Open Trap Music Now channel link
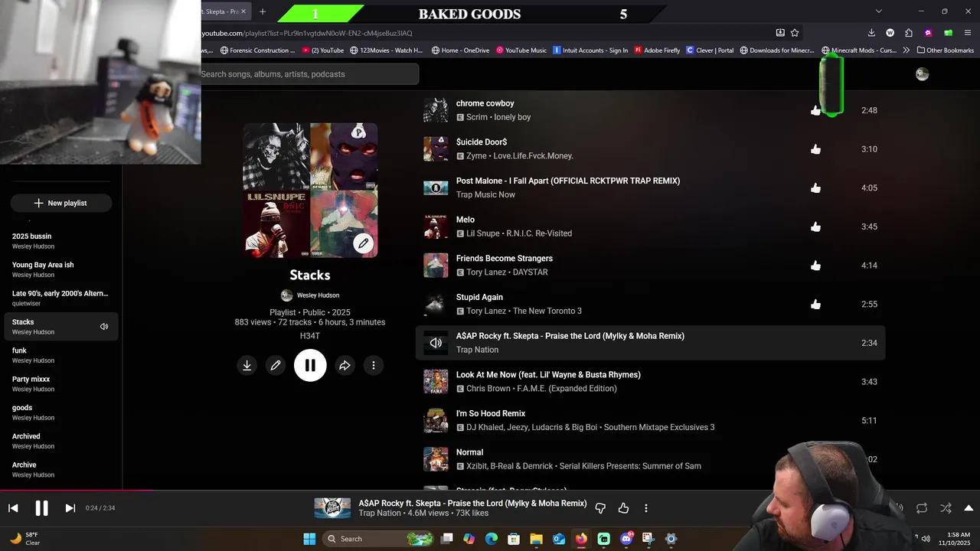 coord(485,194)
